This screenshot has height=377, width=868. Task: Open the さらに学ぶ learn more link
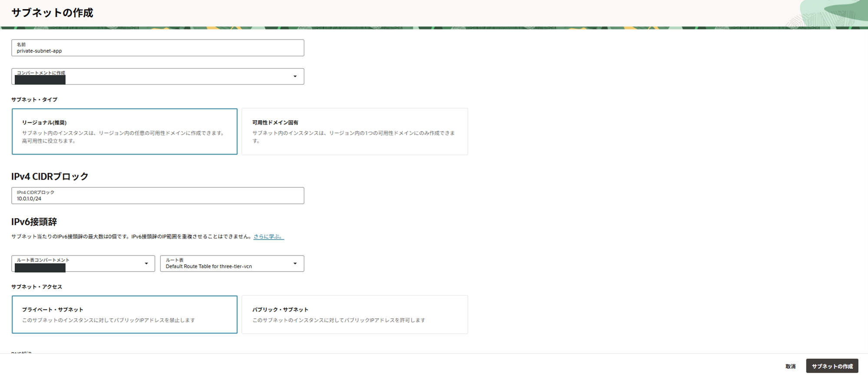coord(269,236)
